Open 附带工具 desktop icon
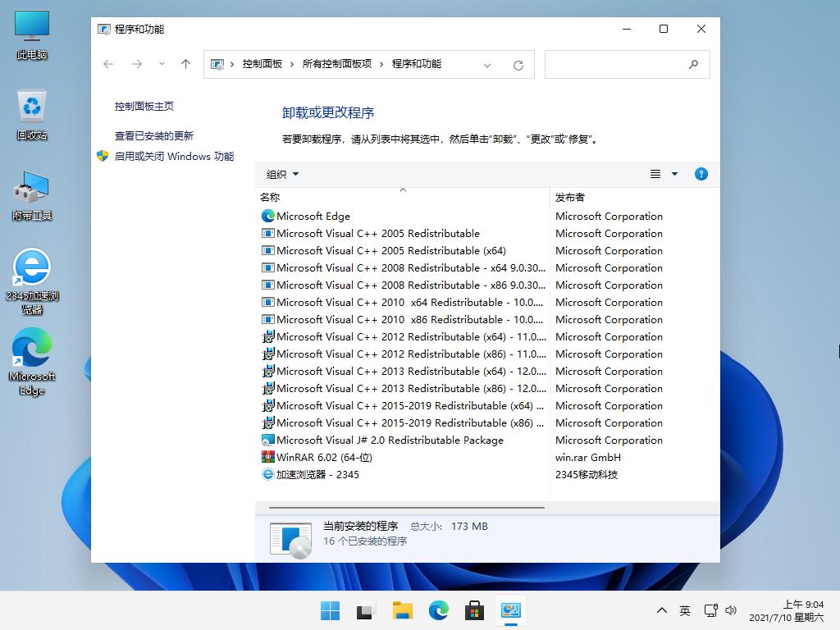The image size is (840, 630). 32,195
